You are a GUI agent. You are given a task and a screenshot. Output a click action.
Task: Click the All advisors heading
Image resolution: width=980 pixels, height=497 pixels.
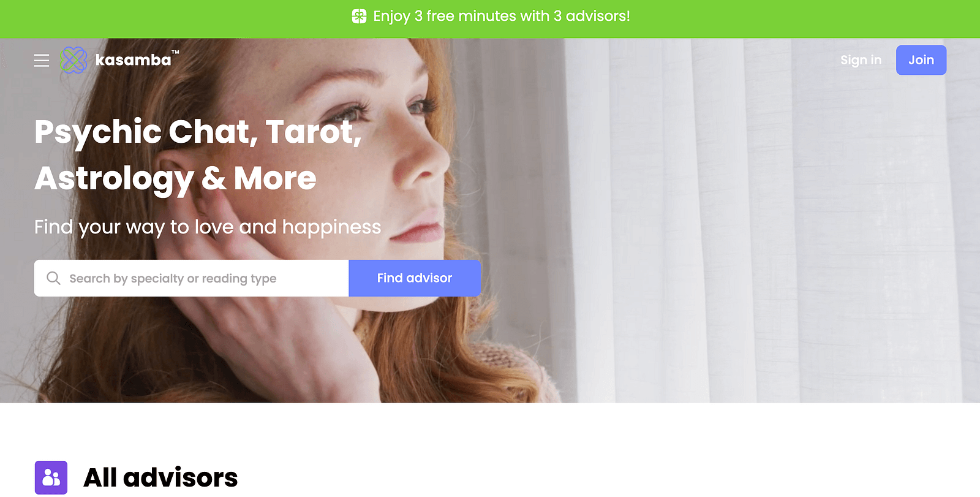click(160, 477)
